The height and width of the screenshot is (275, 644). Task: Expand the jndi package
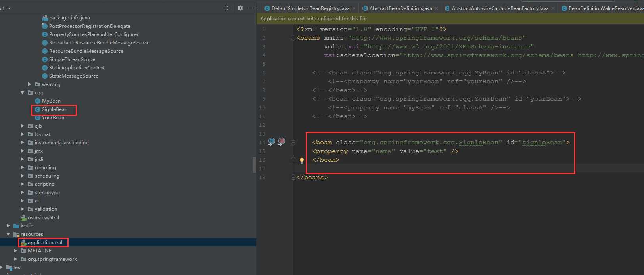[x=23, y=159]
